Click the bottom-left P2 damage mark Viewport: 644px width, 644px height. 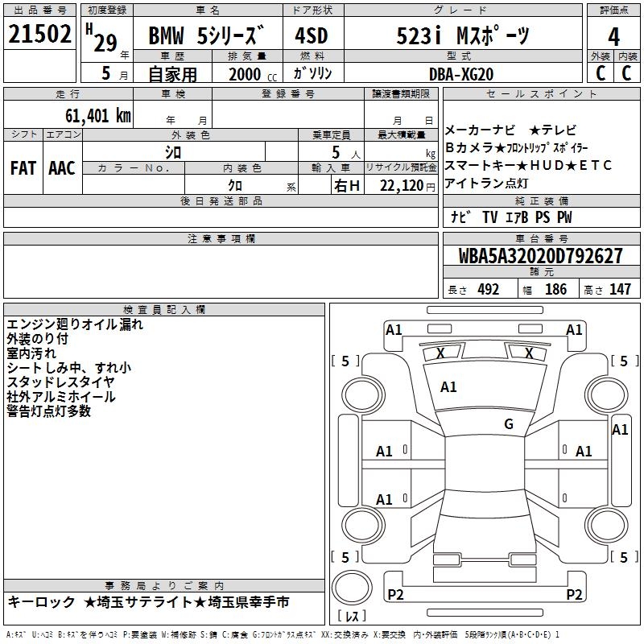coord(395,595)
